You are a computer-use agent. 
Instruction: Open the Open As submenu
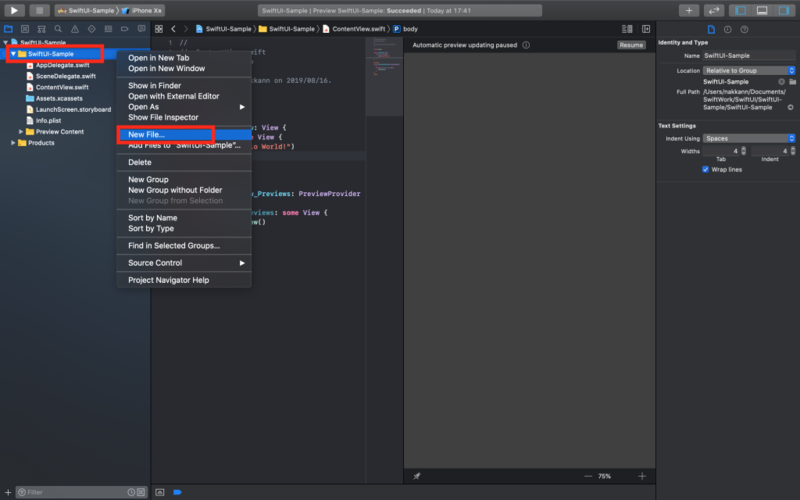(x=184, y=107)
